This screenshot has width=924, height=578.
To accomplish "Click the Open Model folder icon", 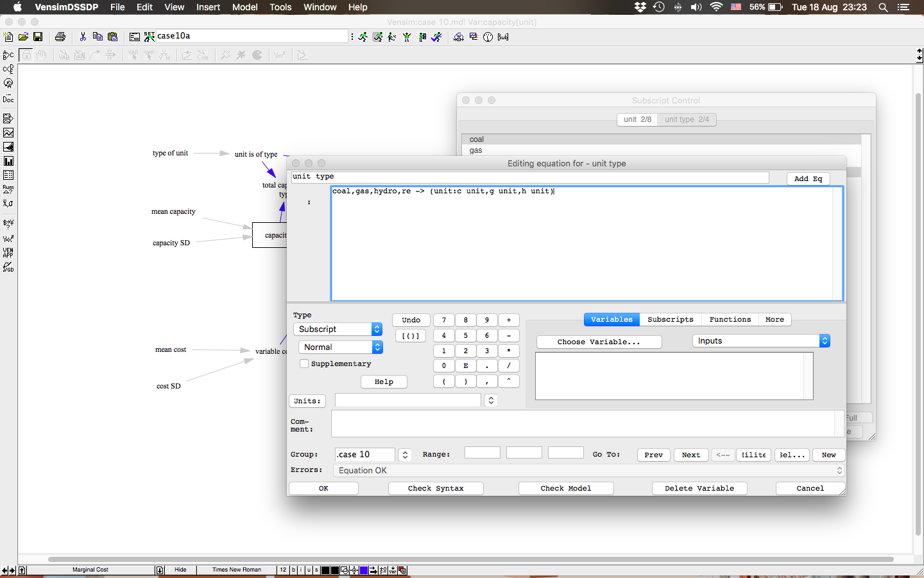I will 23,37.
